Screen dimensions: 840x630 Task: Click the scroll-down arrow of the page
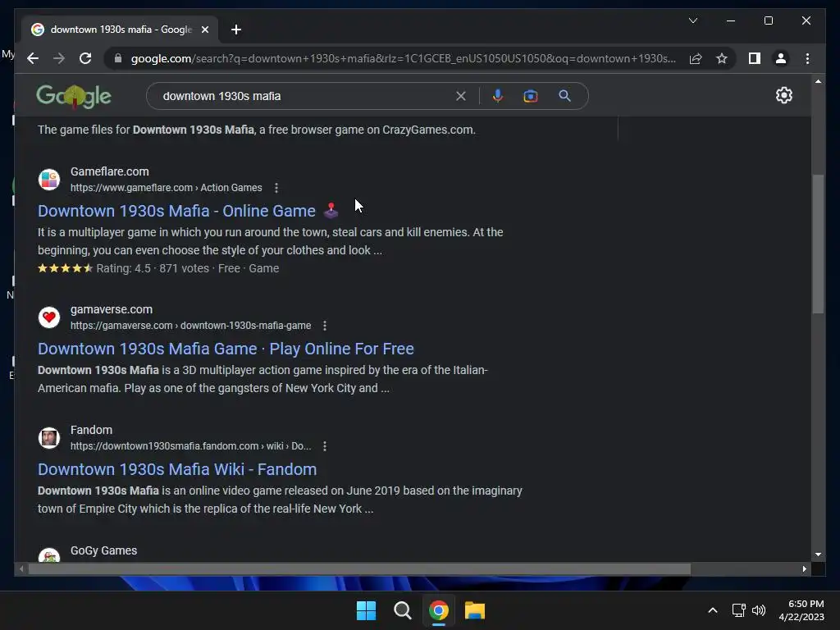click(818, 555)
